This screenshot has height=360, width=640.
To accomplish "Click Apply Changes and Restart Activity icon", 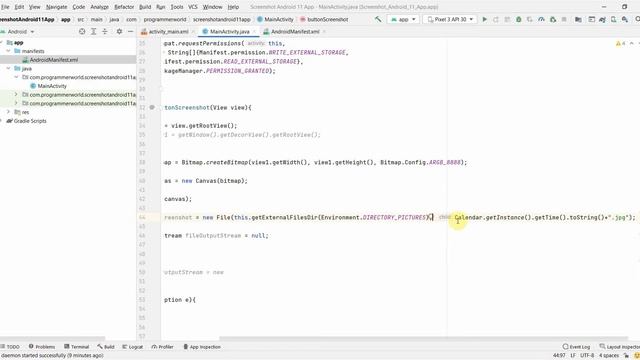I will click(x=496, y=19).
